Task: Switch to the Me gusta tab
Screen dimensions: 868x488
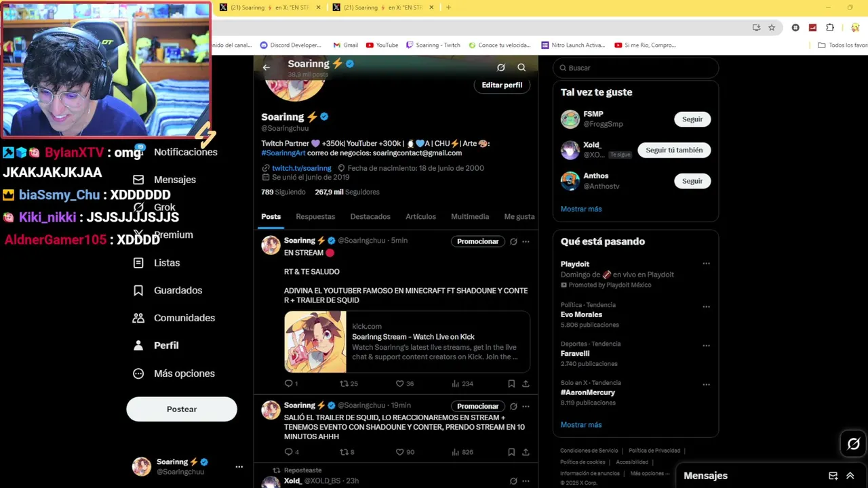Action: point(519,217)
